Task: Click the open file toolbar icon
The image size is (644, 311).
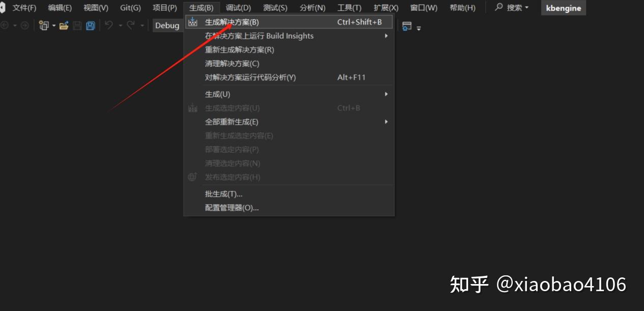Action: coord(64,25)
